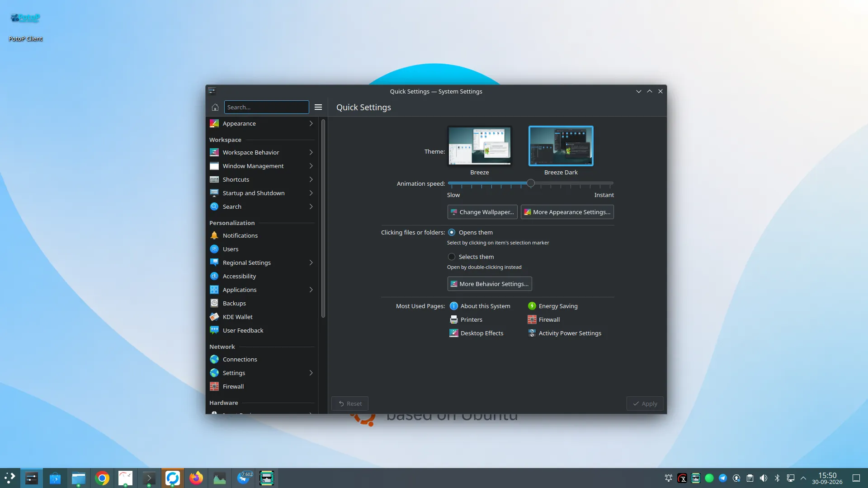This screenshot has width=868, height=488.
Task: Click the Notifications bell icon in sidebar
Action: click(214, 235)
